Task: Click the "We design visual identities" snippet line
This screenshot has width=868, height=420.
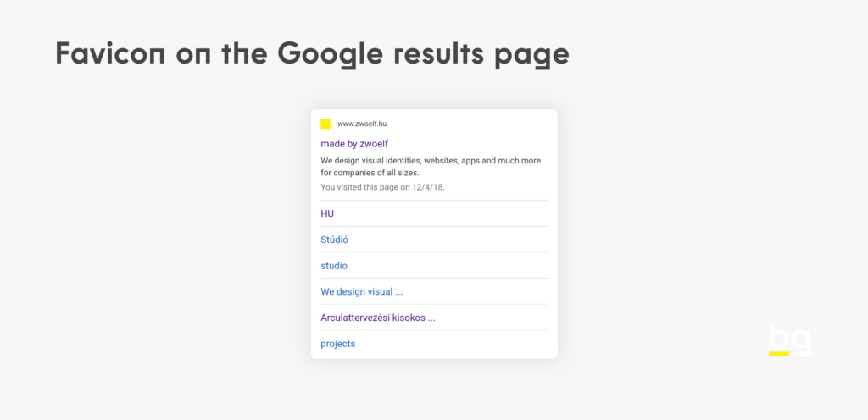Action: coord(431,160)
